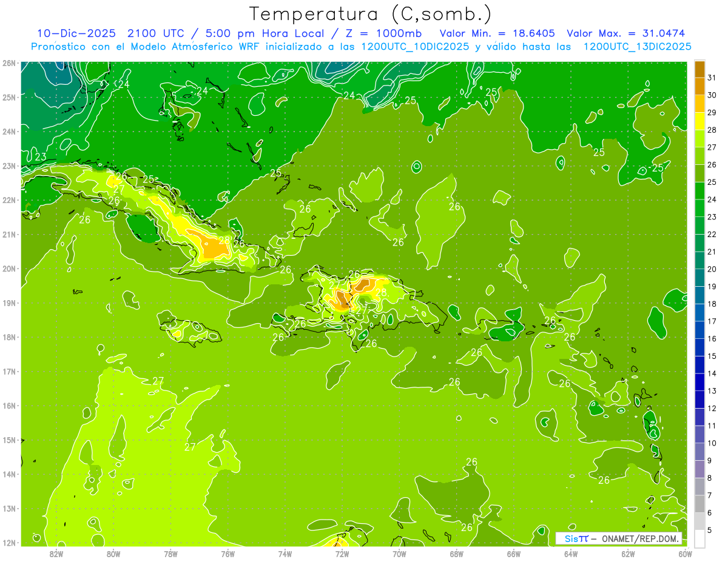The height and width of the screenshot is (562, 728).
Task: Click the 66W longitude axis label
Action: 513,554
